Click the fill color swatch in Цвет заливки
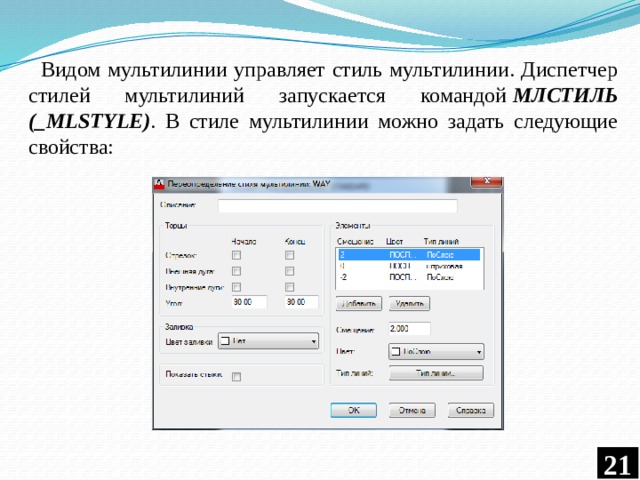The width and height of the screenshot is (640, 480). point(225,341)
